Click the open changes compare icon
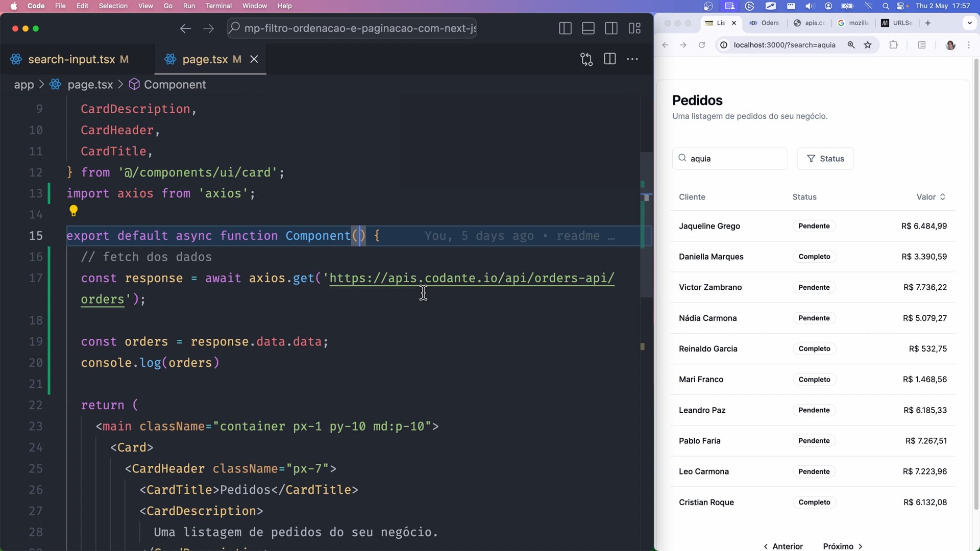Image resolution: width=980 pixels, height=551 pixels. pyautogui.click(x=586, y=59)
